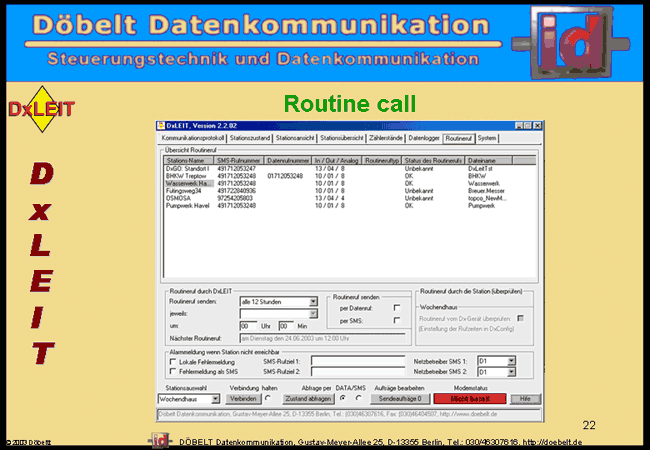This screenshot has height=450, width=650.
Task: Click the Zustand abfragen button
Action: tap(308, 399)
